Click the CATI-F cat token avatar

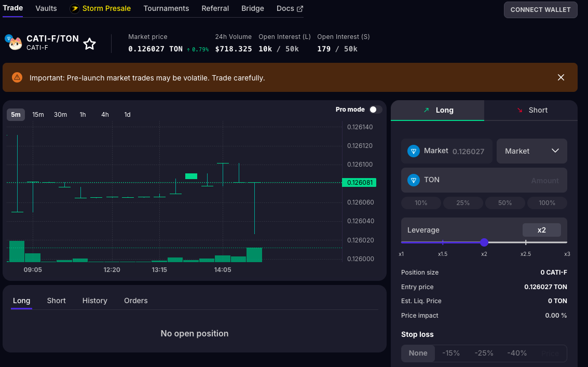click(x=15, y=44)
